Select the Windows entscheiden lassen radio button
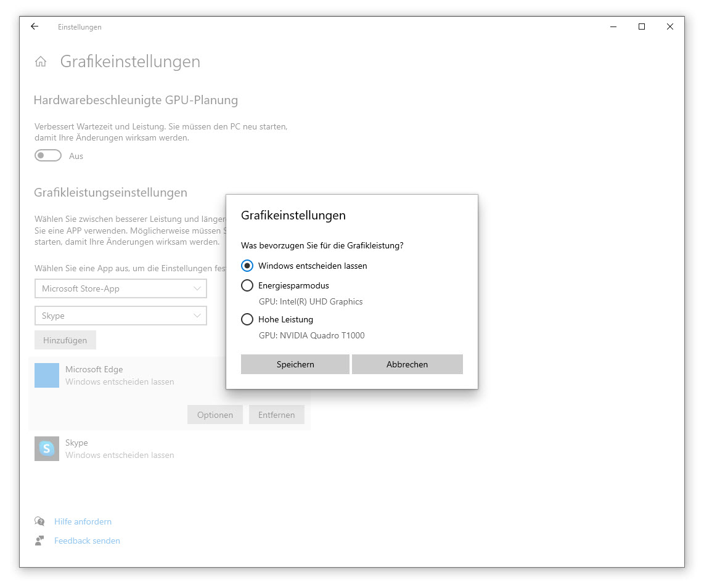 pos(247,266)
